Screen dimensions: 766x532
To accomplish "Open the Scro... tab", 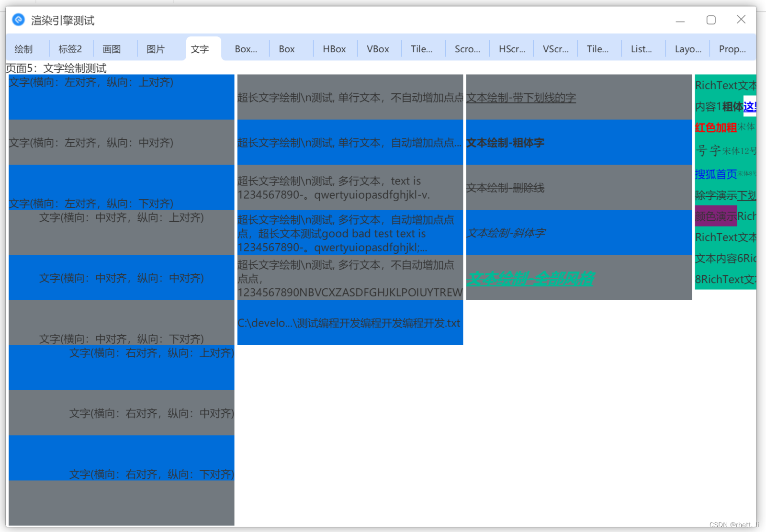I will [468, 49].
